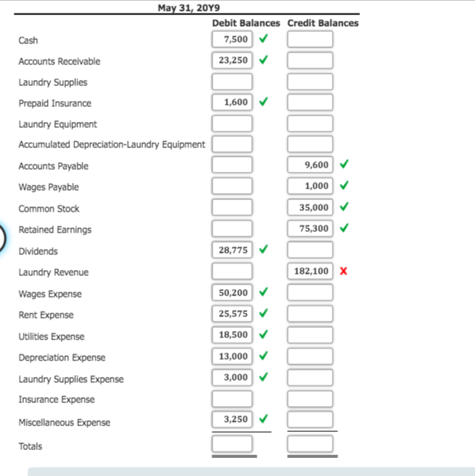Select Rent Expense debit field showing 25,575

tap(232, 313)
